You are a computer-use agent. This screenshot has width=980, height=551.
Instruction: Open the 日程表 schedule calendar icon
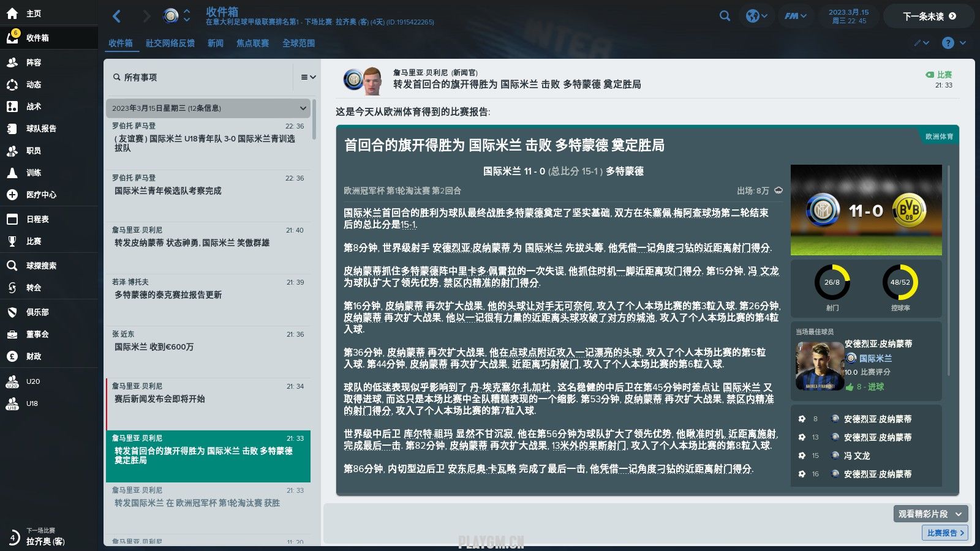[x=12, y=219]
